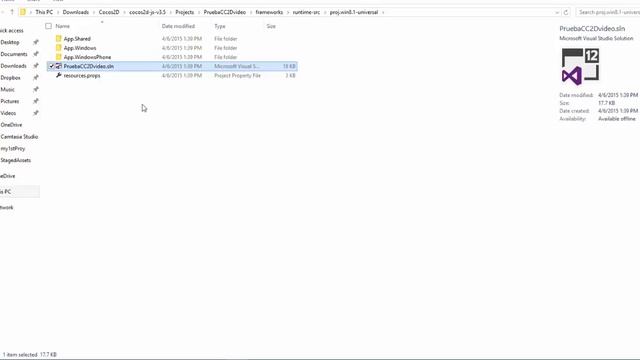Click the PruebaCC2Dvideo.sln title in details pane

[x=592, y=29]
